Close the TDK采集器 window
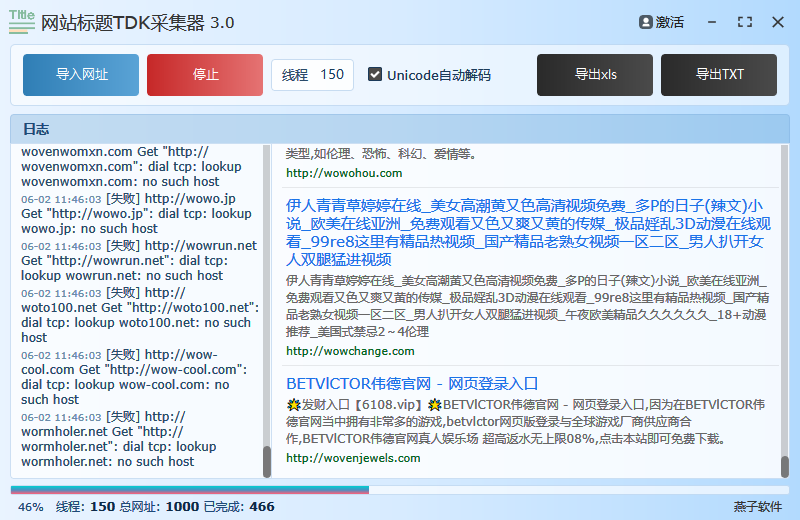 778,22
